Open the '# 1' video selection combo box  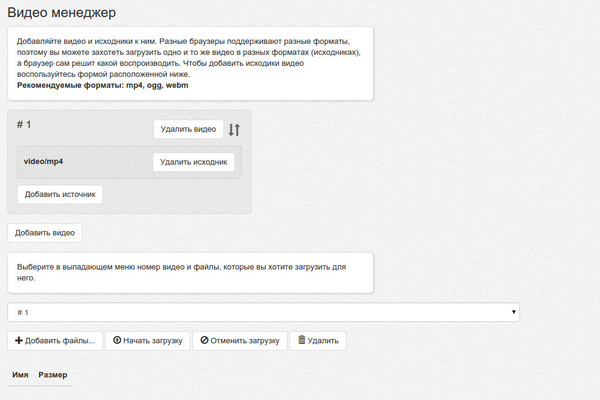(x=262, y=312)
